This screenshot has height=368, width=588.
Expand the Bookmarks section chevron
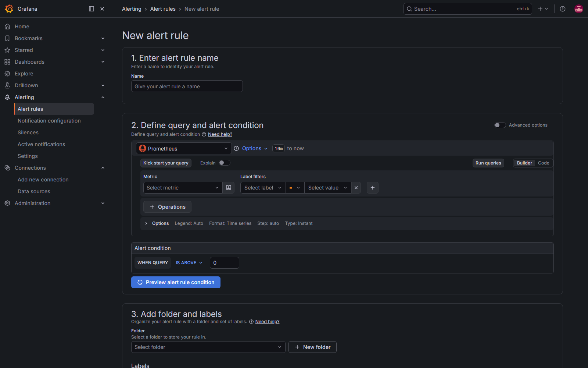click(103, 38)
